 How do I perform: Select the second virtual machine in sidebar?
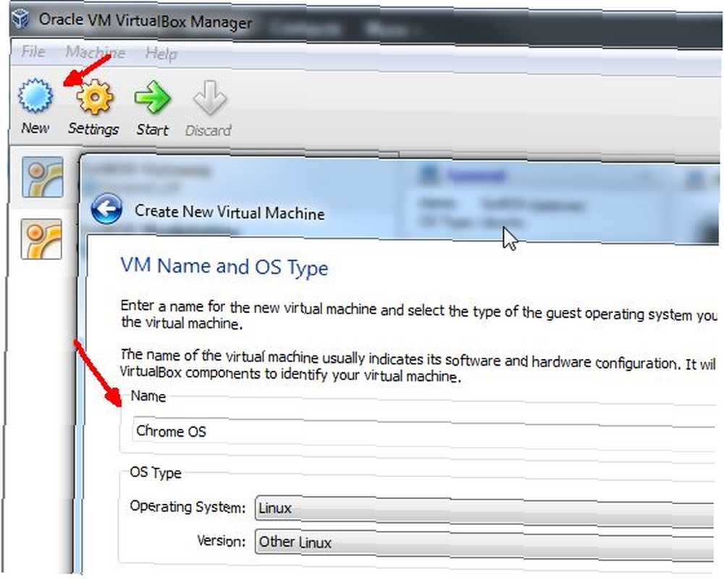coord(41,239)
